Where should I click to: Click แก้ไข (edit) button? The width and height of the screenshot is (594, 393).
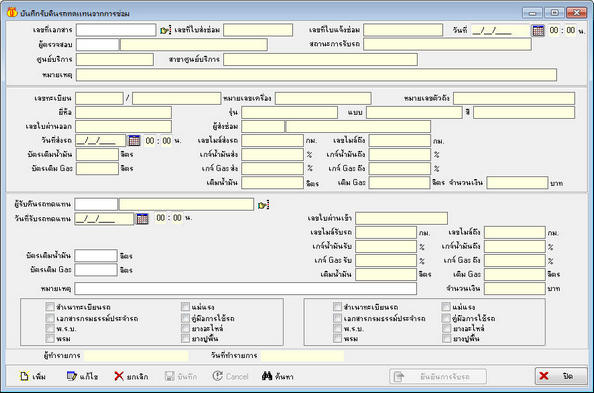click(82, 376)
